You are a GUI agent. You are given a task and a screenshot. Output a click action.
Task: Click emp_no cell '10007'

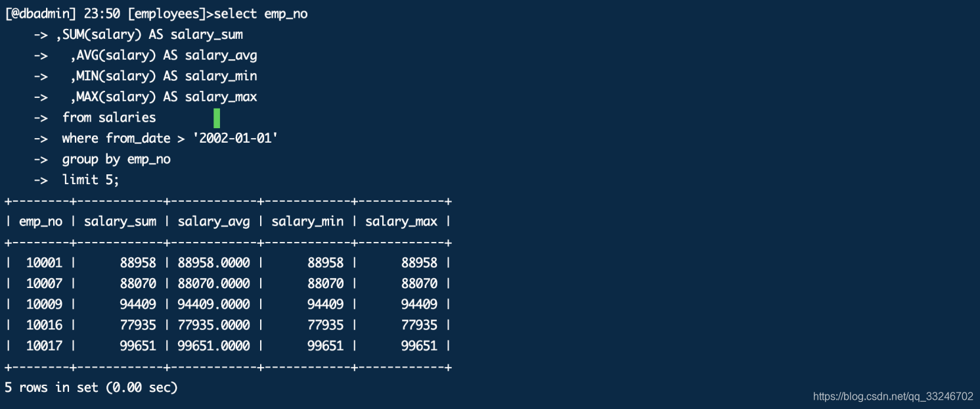tap(44, 283)
